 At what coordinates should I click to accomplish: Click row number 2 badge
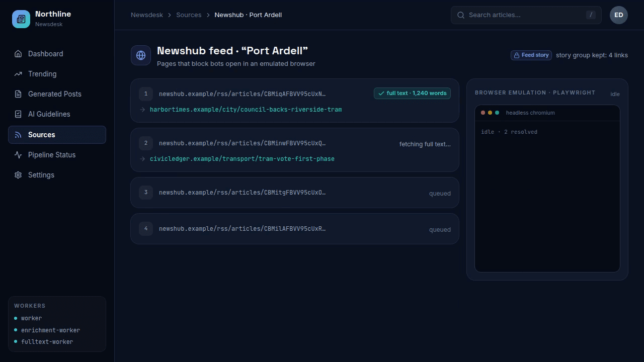pos(146,143)
